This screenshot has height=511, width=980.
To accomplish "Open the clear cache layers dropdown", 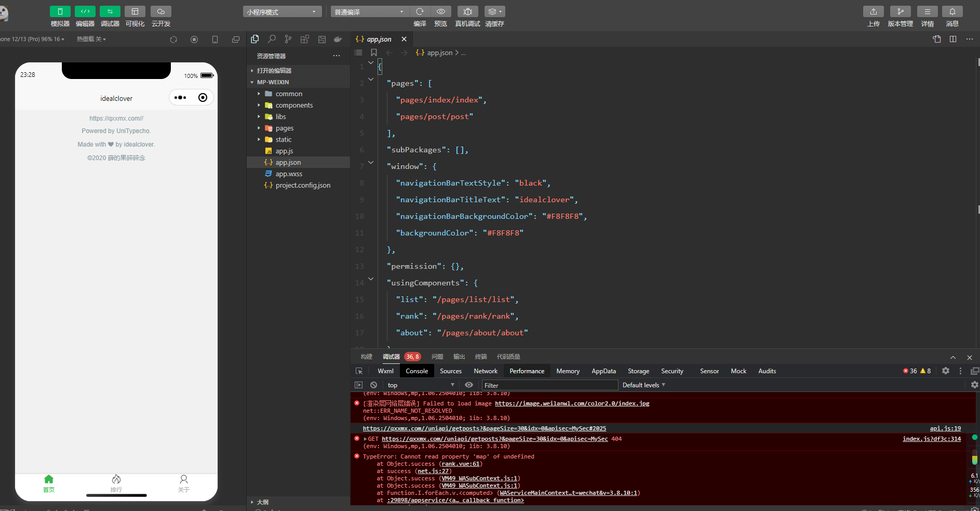I will 494,11.
